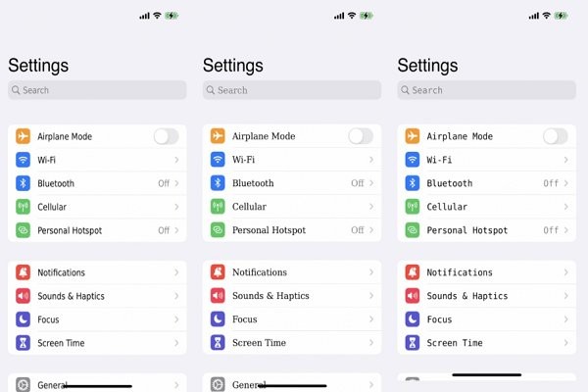This screenshot has height=392, width=588.
Task: Open Notifications label in the serif-font screen
Action: [260, 272]
